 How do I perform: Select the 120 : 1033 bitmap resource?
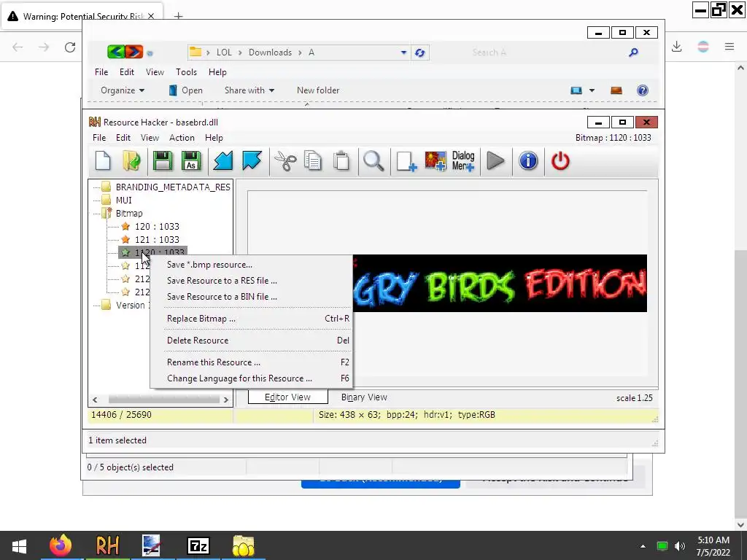coord(157,226)
